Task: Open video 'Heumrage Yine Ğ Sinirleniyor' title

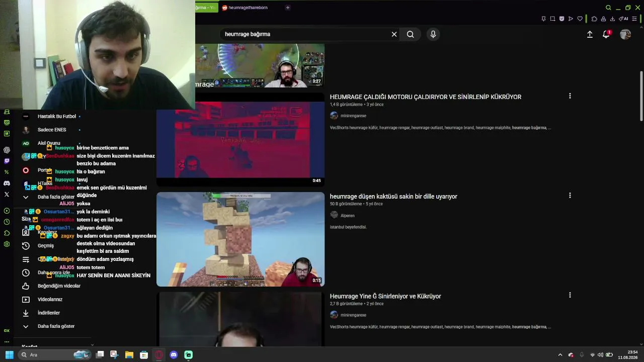Action: (385, 297)
